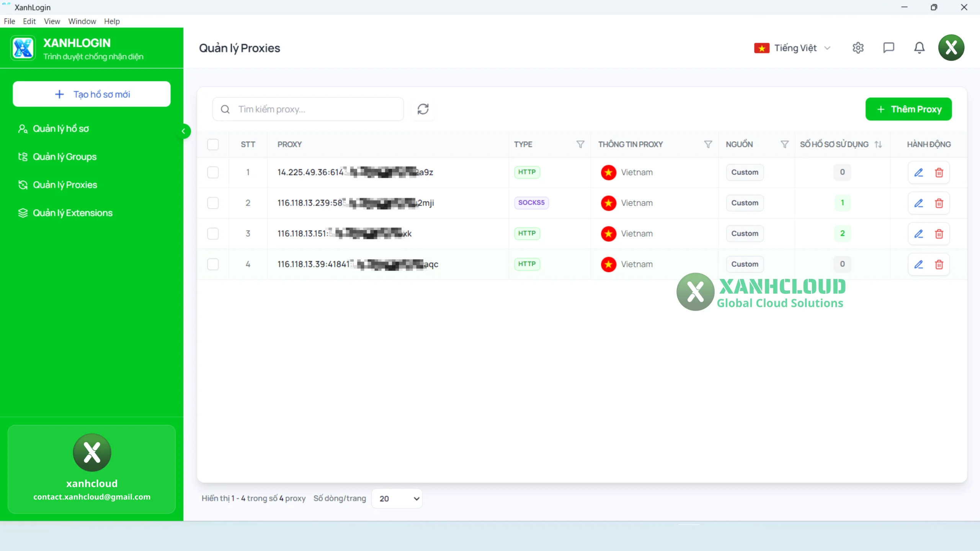Image resolution: width=980 pixels, height=551 pixels.
Task: Delete the SOCKS5 proxy in row 2
Action: click(x=939, y=203)
